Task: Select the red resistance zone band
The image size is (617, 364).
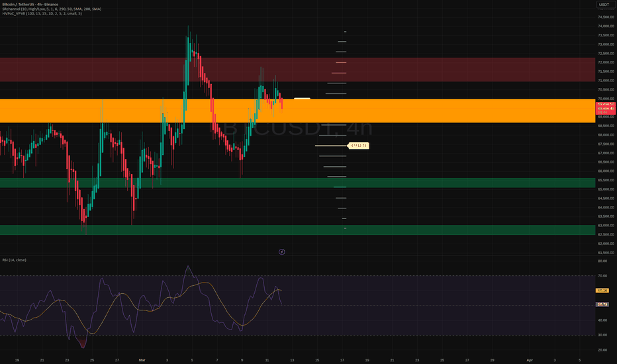Action: [x=297, y=69]
